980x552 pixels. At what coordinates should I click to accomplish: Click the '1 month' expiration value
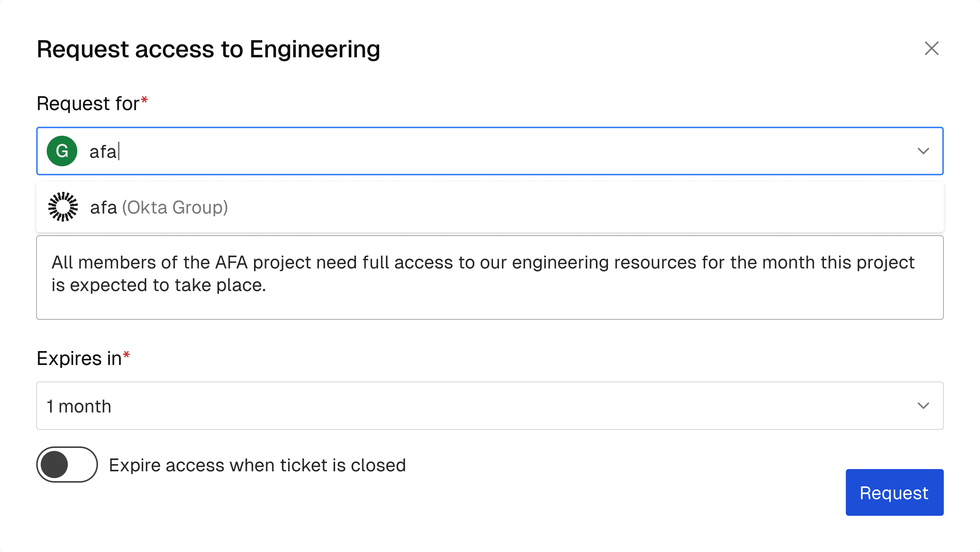79,406
